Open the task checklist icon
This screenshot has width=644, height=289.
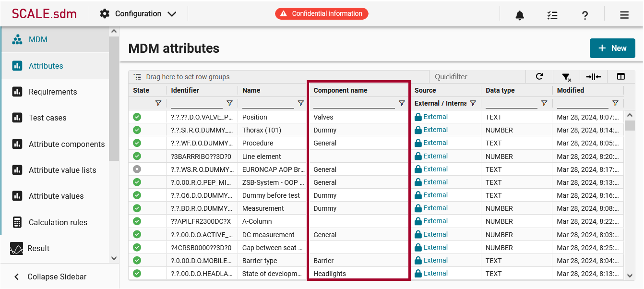click(552, 15)
